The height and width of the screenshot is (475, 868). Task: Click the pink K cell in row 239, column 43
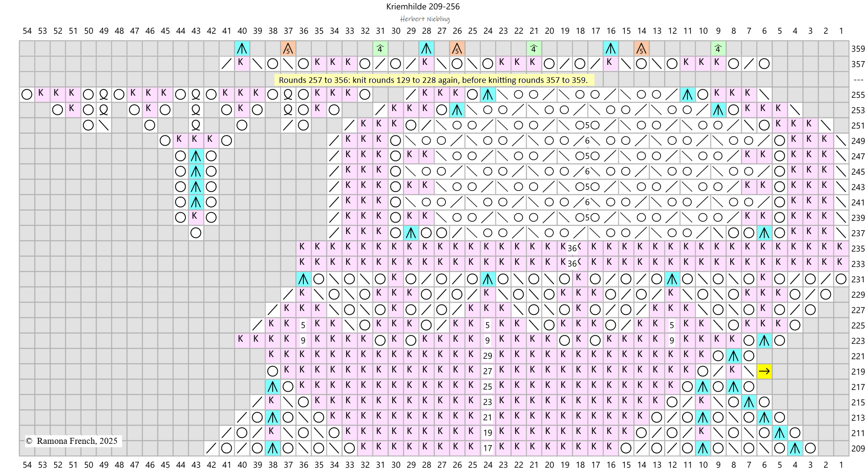point(196,217)
